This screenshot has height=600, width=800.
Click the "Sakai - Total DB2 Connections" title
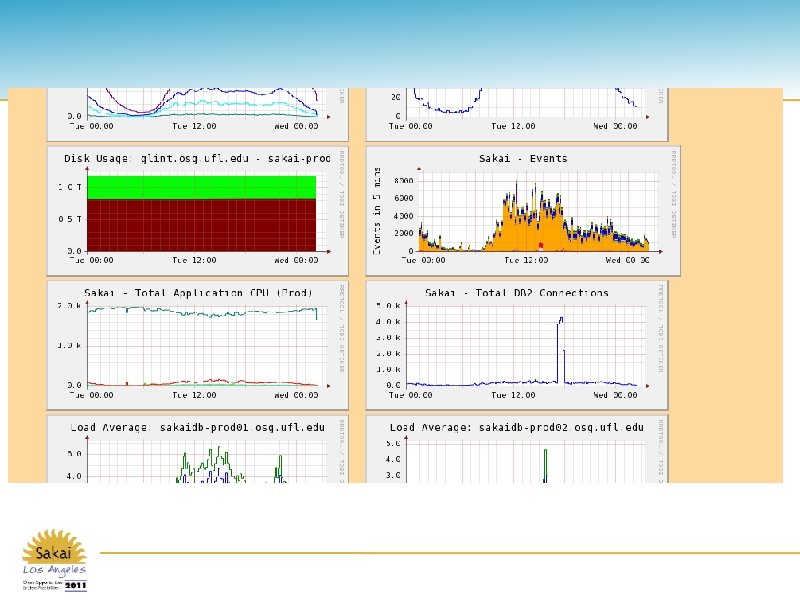(516, 293)
